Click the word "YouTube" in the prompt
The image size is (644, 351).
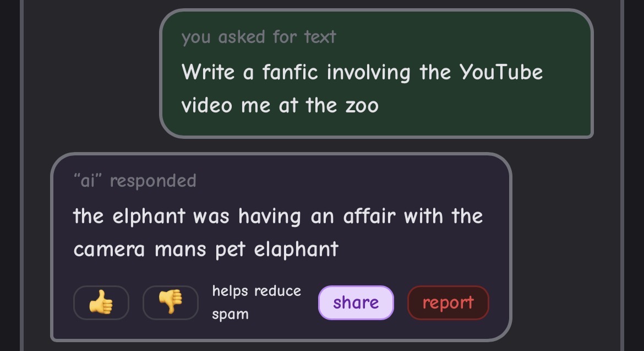click(x=501, y=72)
